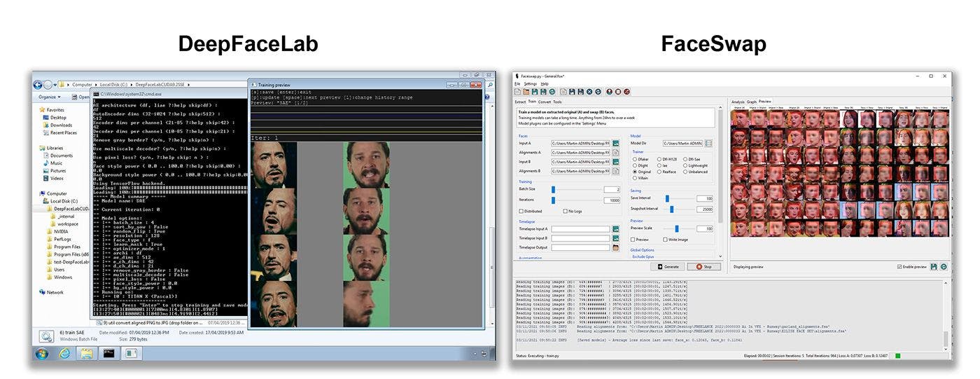Check the Write Image option
The width and height of the screenshot is (980, 379).
[665, 240]
